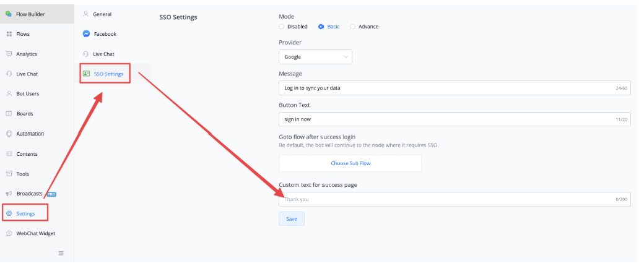The height and width of the screenshot is (266, 644).
Task: Select the Broadcasts megaphone icon
Action: (x=9, y=194)
